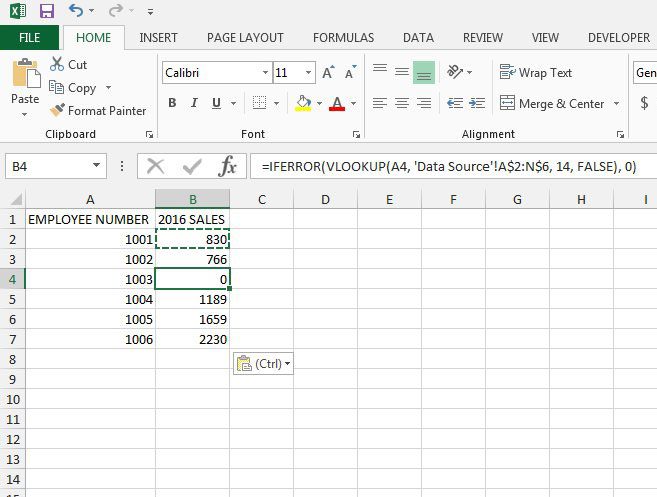Select the Format Painter tool
This screenshot has width=657, height=497.
click(98, 110)
